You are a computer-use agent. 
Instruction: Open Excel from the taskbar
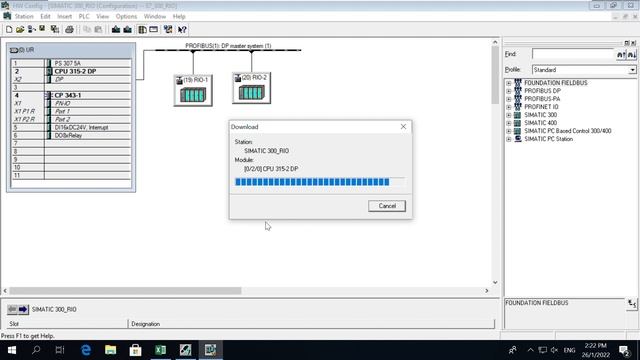160,350
